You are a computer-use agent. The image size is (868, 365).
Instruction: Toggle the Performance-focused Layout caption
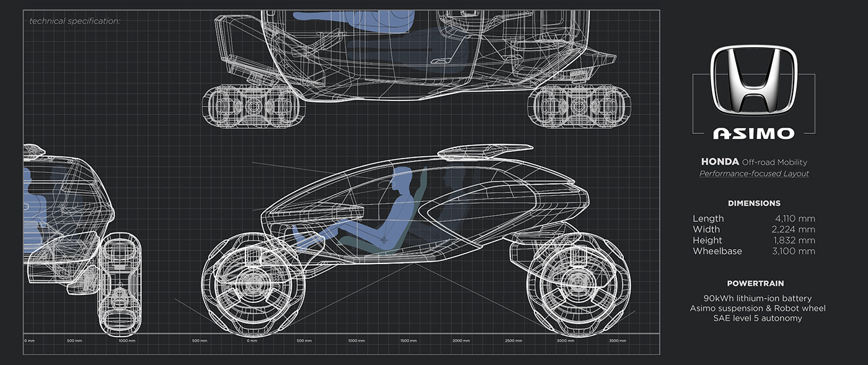click(754, 173)
